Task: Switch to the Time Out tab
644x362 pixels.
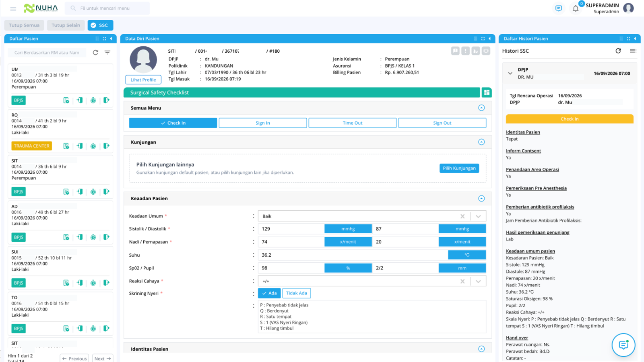Action: [353, 123]
